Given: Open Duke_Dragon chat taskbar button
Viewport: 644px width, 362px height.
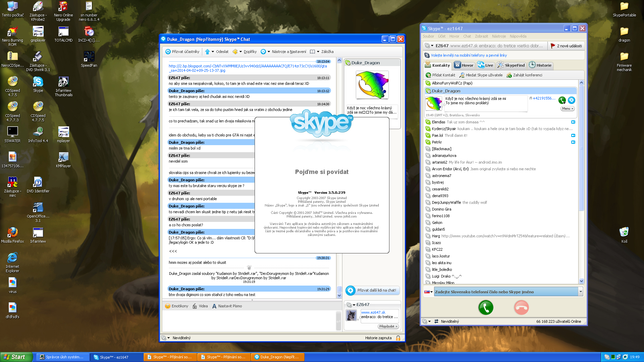Looking at the screenshot, I should tap(277, 357).
